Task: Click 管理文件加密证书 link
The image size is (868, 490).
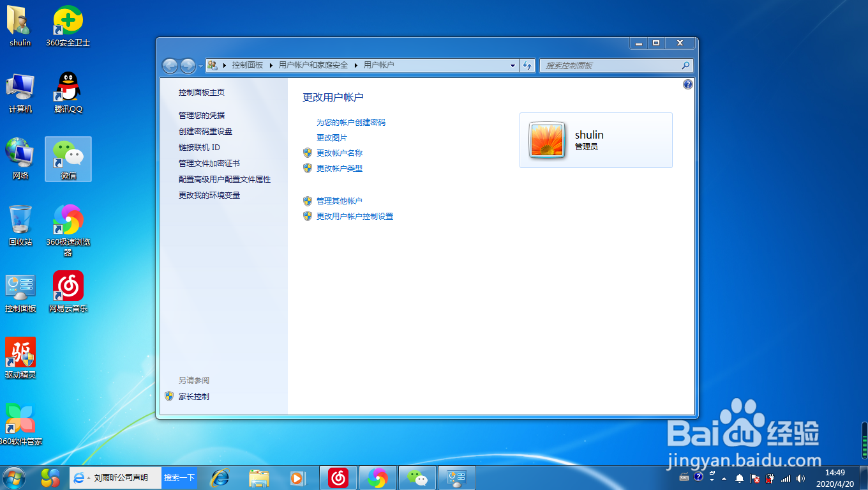Action: click(x=209, y=163)
